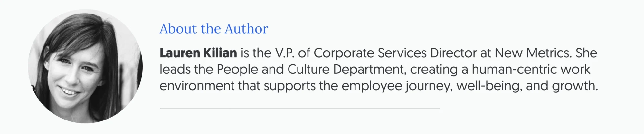Click the "About the Author" heading

213,29
